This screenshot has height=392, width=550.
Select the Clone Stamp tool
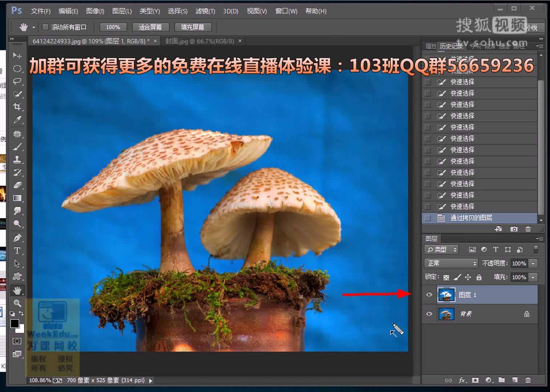tap(17, 160)
